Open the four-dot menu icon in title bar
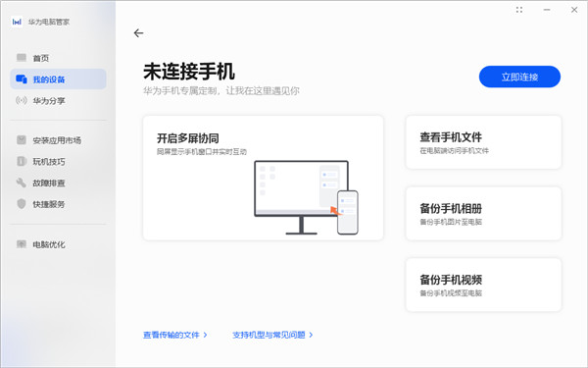 click(x=519, y=10)
